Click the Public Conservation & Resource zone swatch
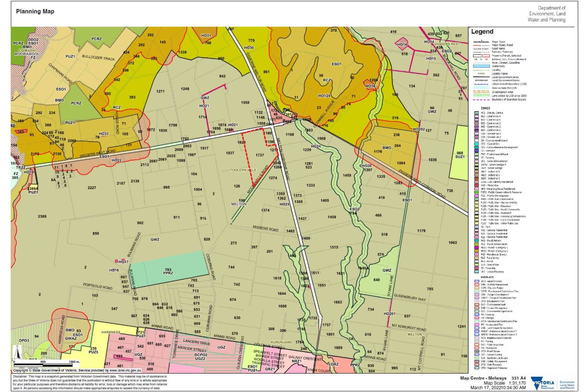 [477, 192]
